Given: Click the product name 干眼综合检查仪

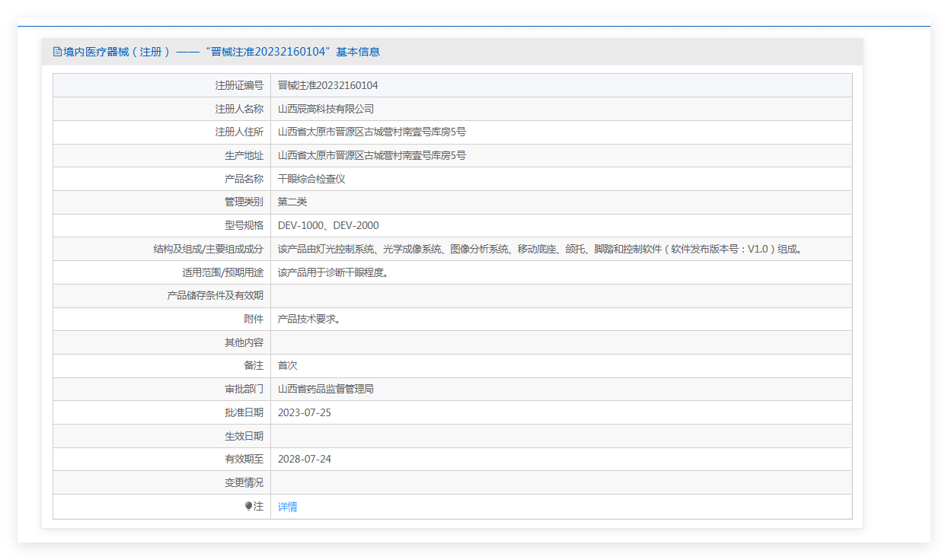Looking at the screenshot, I should pyautogui.click(x=311, y=179).
